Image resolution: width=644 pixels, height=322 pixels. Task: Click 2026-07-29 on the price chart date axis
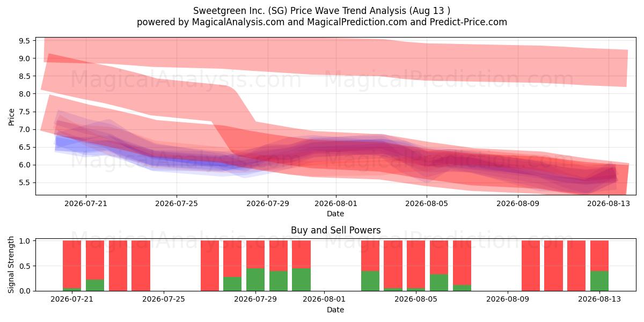tap(268, 203)
